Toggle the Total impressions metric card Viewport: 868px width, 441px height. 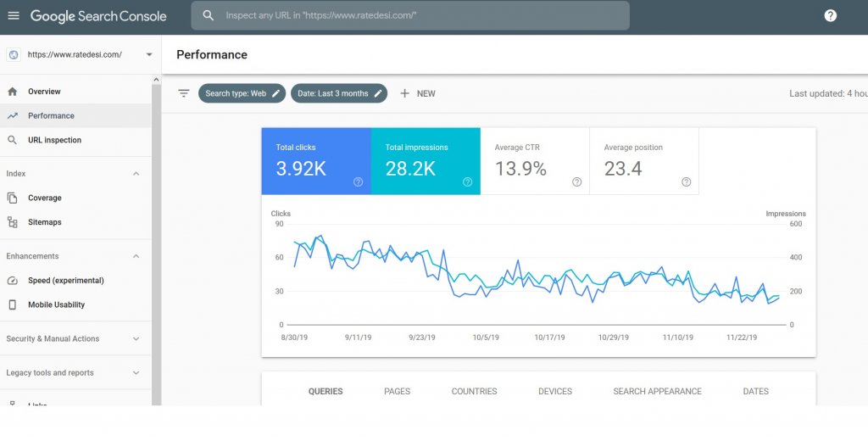pyautogui.click(x=426, y=161)
